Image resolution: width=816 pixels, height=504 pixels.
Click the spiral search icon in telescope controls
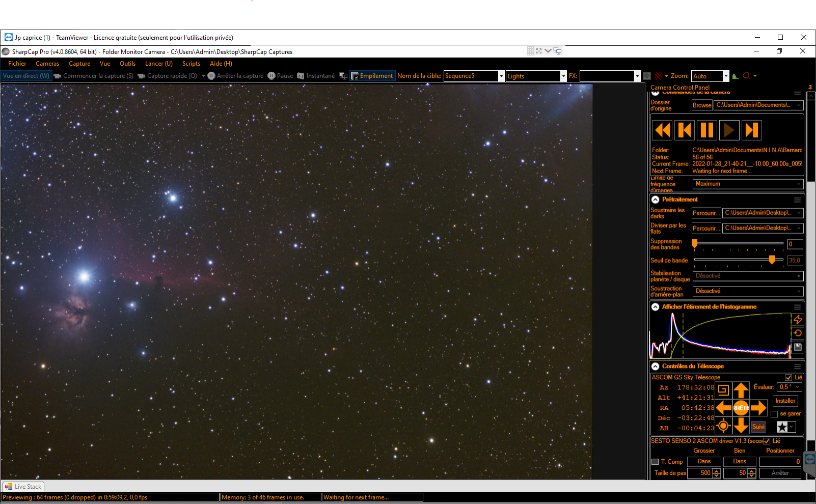[723, 390]
